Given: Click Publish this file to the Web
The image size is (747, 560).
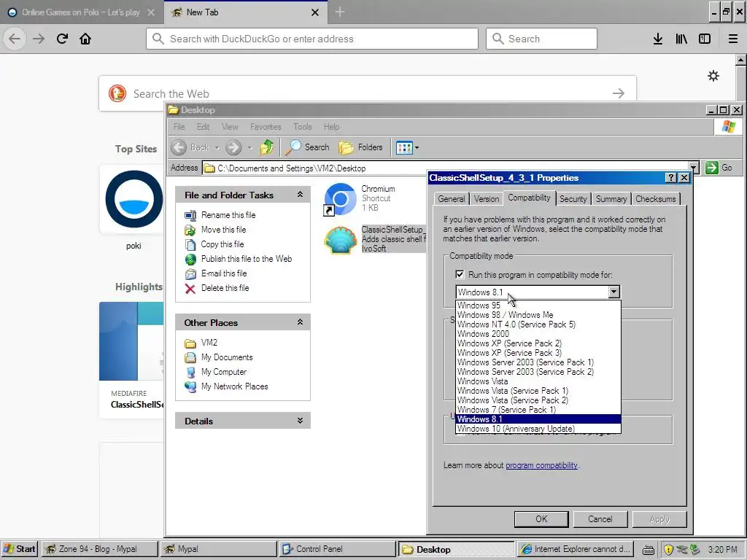Looking at the screenshot, I should click(247, 259).
